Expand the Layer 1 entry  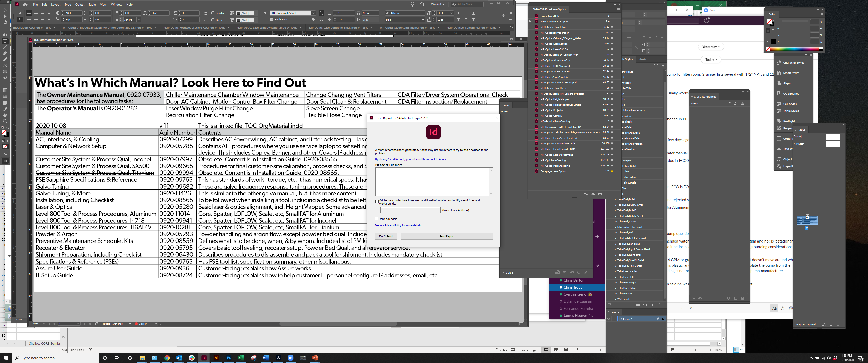pyautogui.click(x=622, y=319)
